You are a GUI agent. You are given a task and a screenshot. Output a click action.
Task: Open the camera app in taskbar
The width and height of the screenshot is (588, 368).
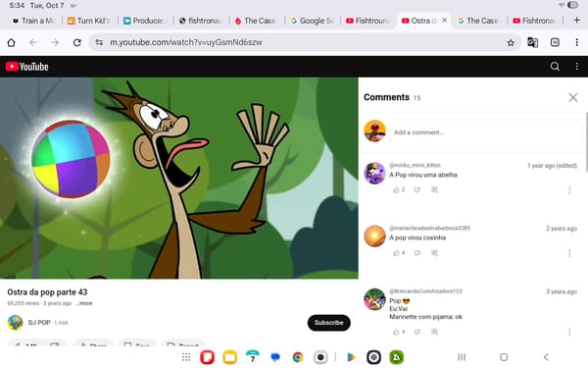(x=320, y=357)
